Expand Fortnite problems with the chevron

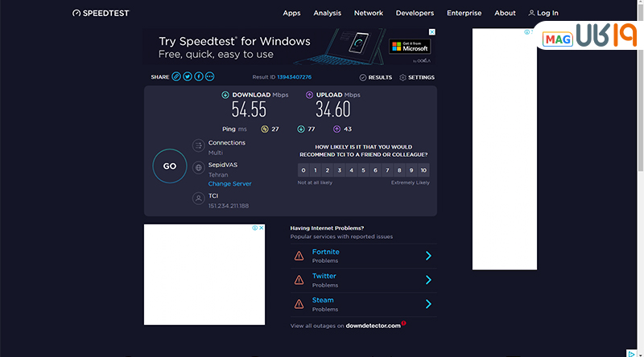click(428, 256)
